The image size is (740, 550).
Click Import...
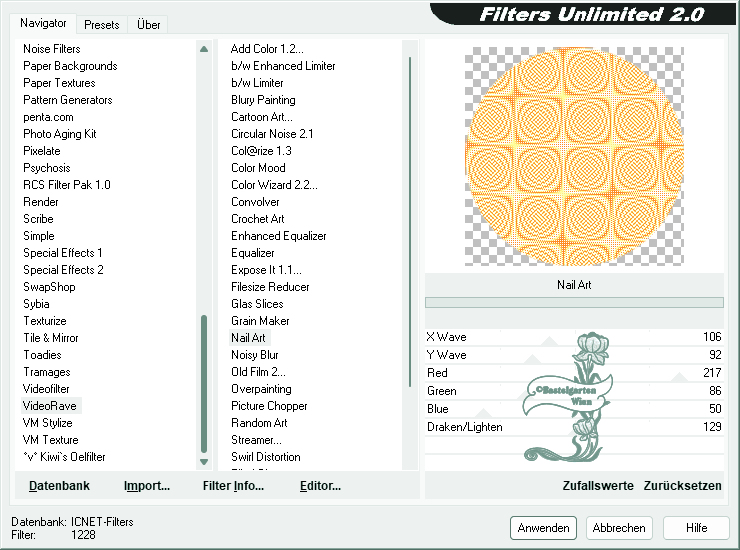147,486
